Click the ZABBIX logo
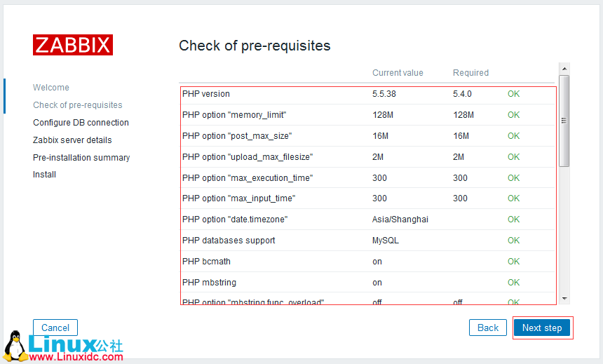 (x=73, y=45)
